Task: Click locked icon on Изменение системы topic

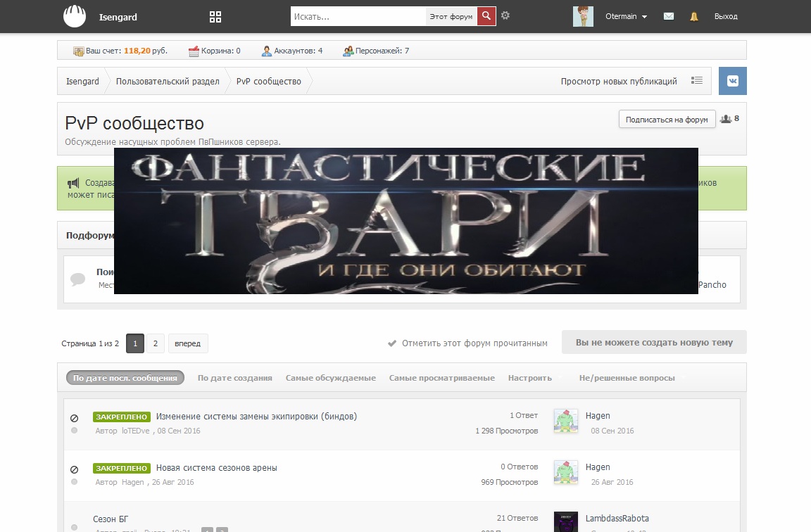Action: point(74,418)
